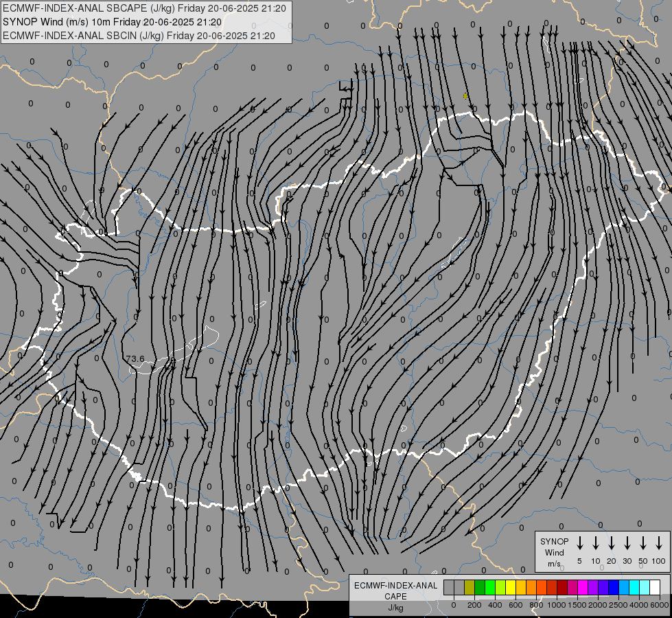Image resolution: width=672 pixels, height=618 pixels.
Task: Click the 30 m/s wind arrow in legend
Action: click(x=627, y=542)
